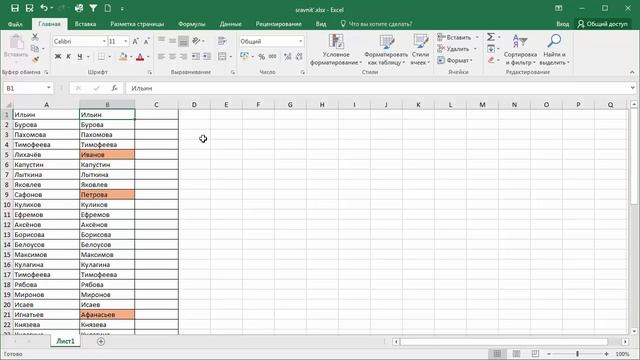The height and width of the screenshot is (360, 640).
Task: Click the Insert Function fx icon
Action: pos(114,88)
